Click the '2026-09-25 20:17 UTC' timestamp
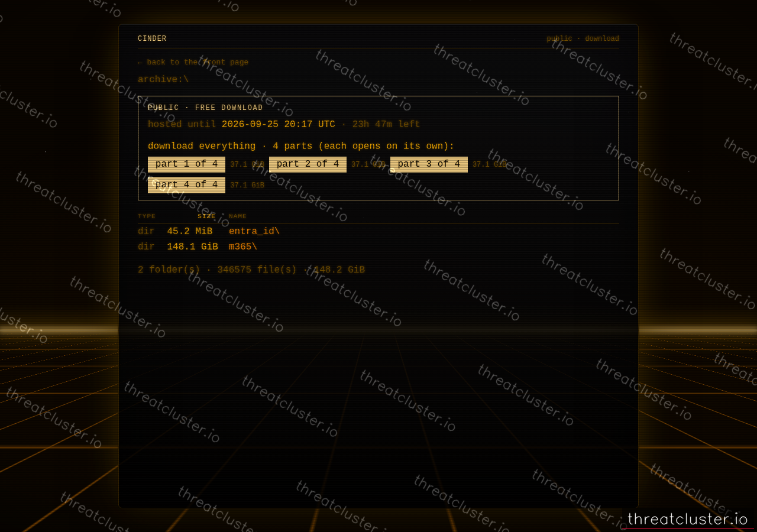757x532 pixels. coord(279,124)
